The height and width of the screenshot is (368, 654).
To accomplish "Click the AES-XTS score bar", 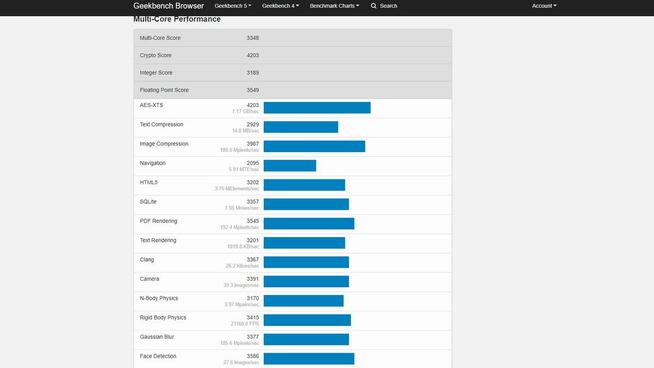I will click(x=317, y=108).
